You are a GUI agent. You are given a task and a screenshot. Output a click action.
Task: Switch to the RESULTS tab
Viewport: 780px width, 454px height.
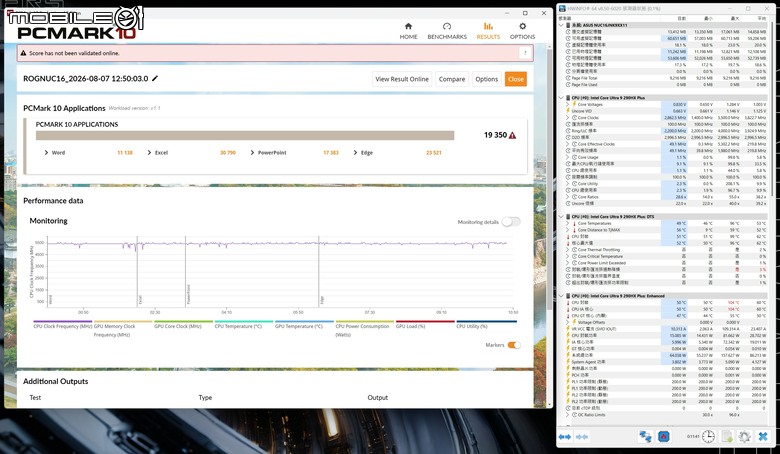point(488,31)
